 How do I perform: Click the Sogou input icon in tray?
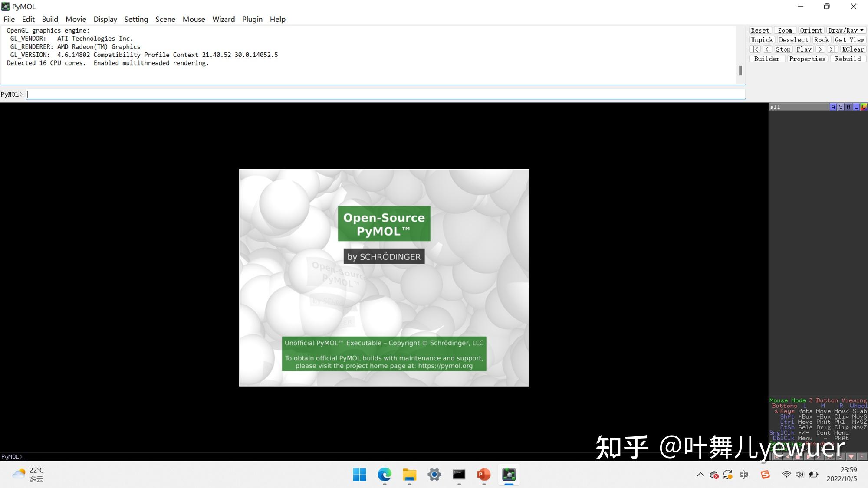coord(765,475)
